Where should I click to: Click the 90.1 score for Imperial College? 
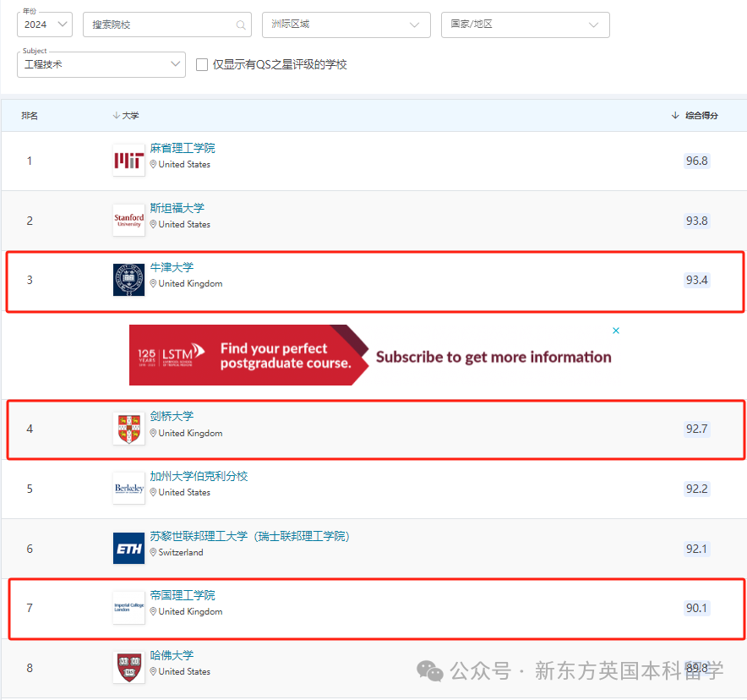coord(696,608)
